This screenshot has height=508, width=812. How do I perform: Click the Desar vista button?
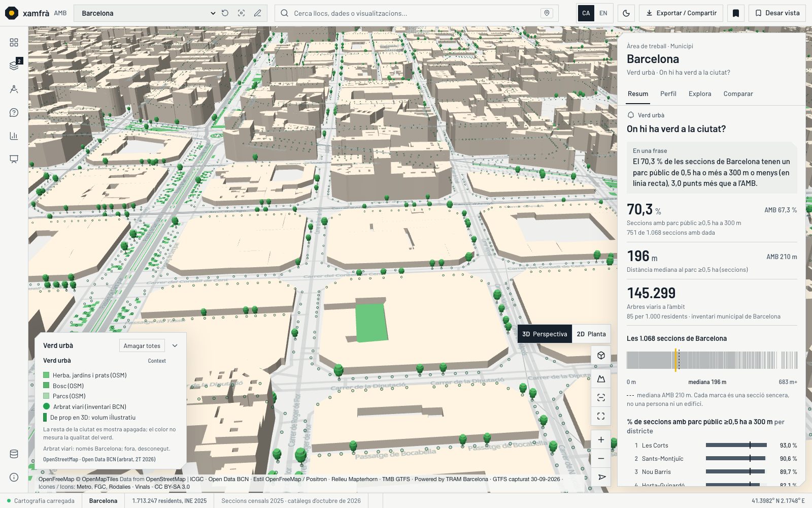tap(777, 13)
